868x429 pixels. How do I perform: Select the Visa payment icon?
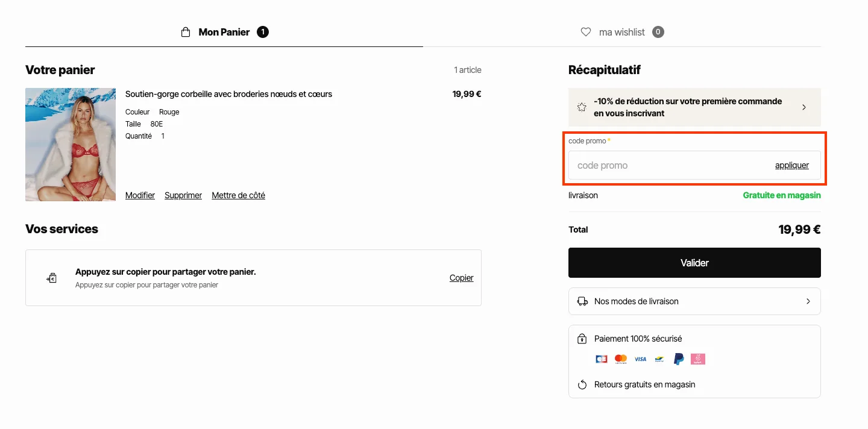point(640,359)
